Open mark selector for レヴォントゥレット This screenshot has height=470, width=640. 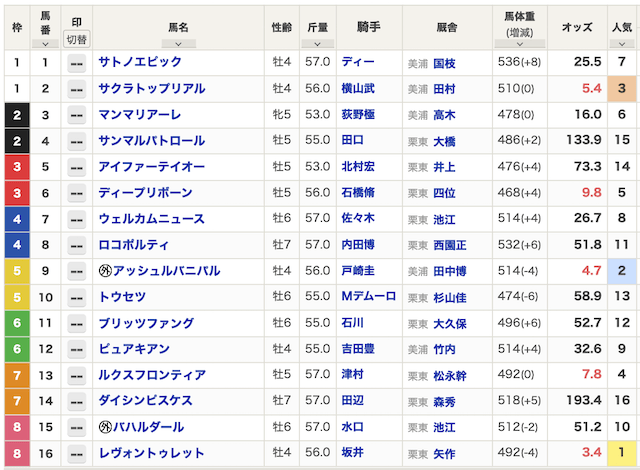pos(76,453)
